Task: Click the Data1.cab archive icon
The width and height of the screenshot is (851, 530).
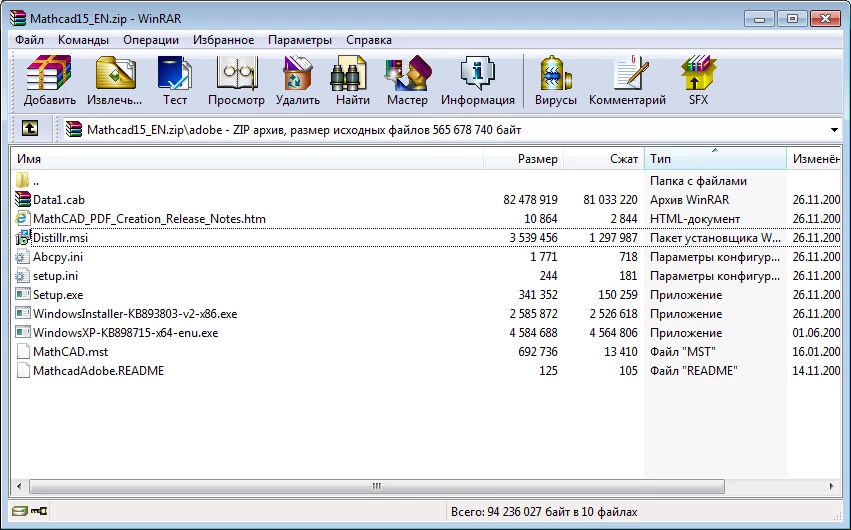Action: (23, 199)
